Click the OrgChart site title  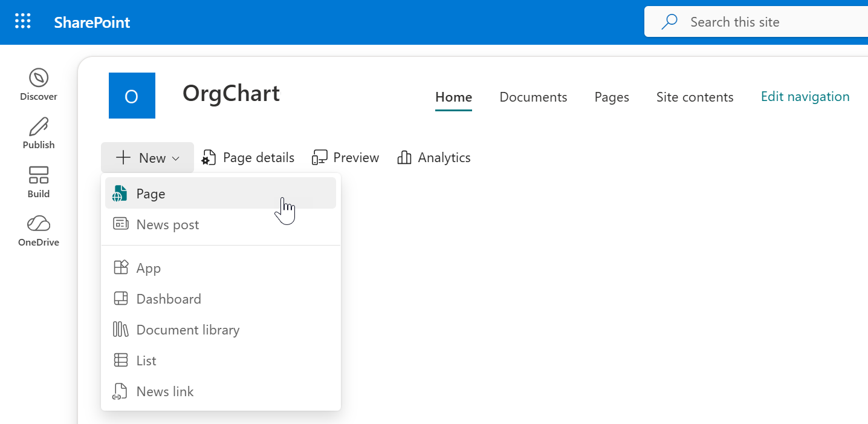(x=231, y=93)
